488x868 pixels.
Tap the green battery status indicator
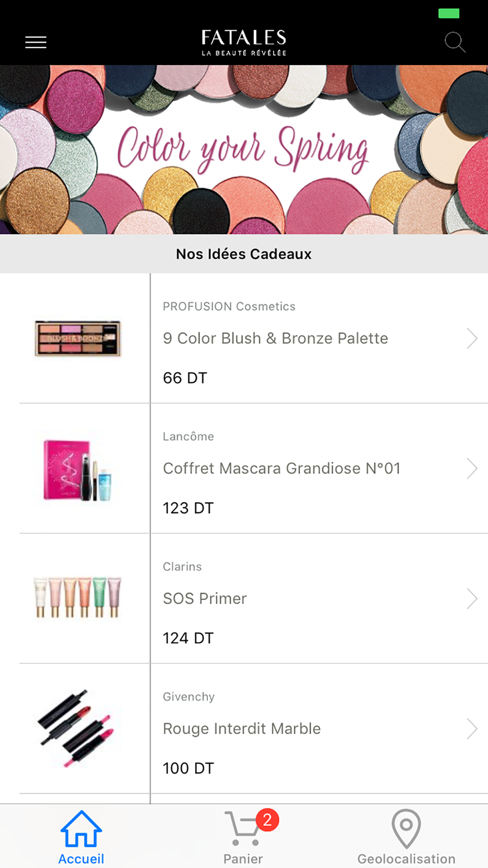(449, 13)
